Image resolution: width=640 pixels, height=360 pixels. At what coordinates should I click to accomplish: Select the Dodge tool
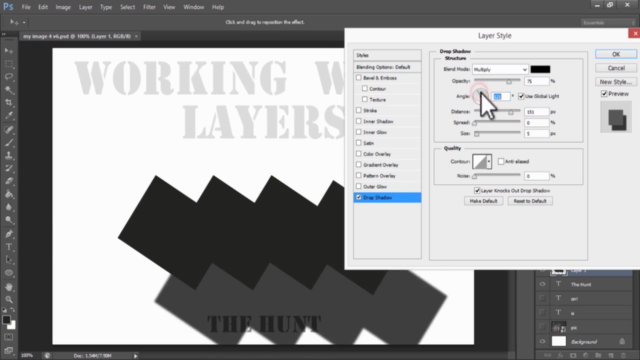pyautogui.click(x=9, y=220)
